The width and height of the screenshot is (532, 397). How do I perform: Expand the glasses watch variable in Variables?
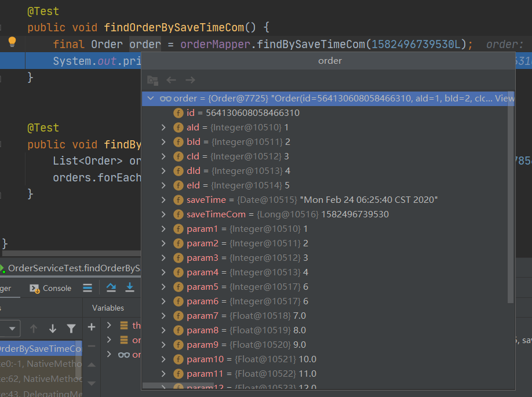coord(109,354)
